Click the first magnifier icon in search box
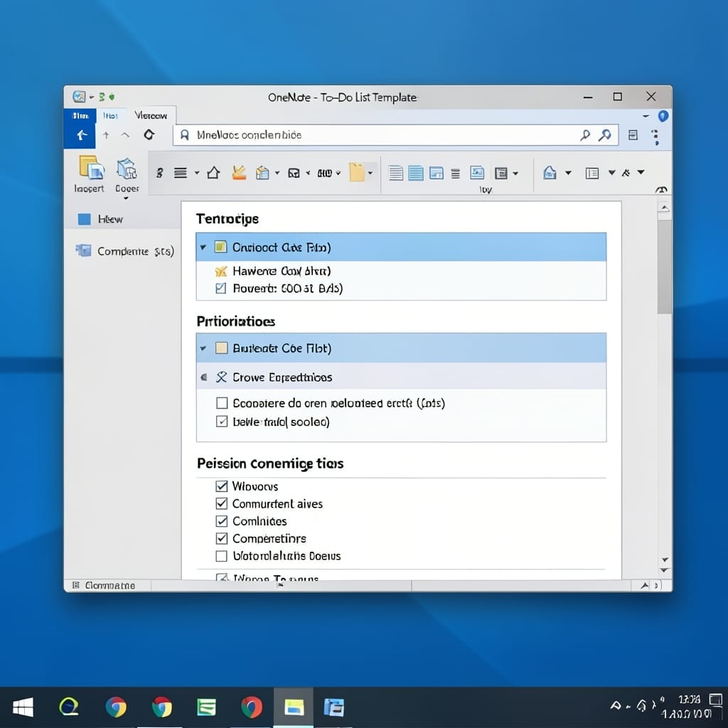Screen dimensions: 728x728 click(x=585, y=135)
